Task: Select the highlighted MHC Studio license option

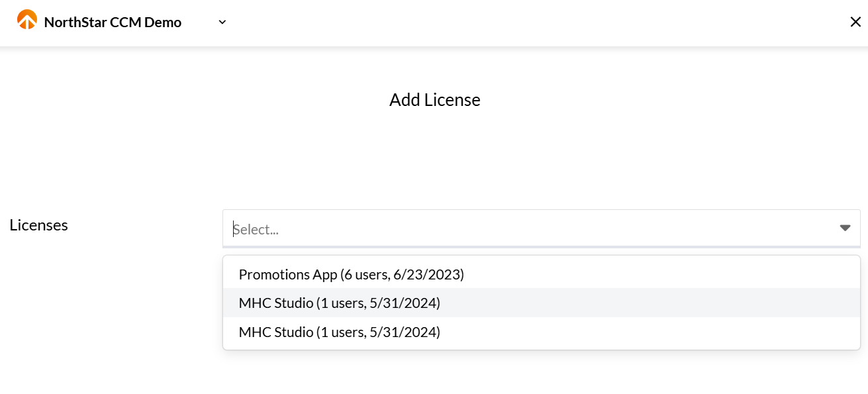Action: click(x=542, y=303)
